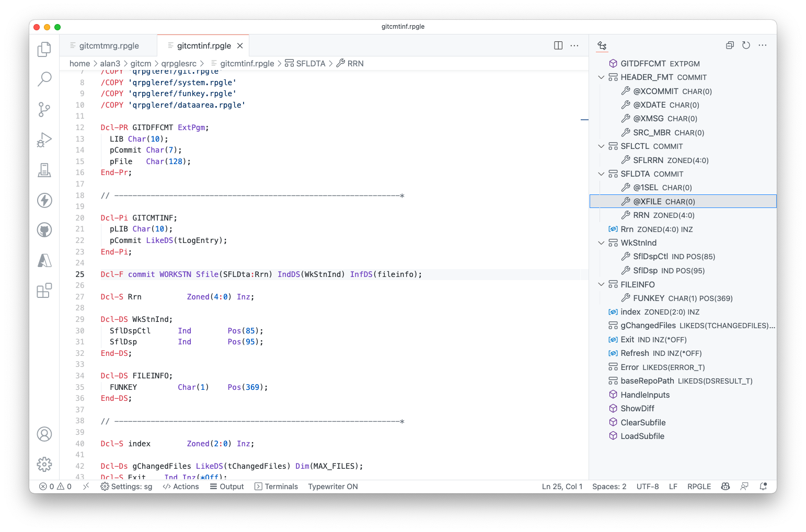Open editor actions via the ellipsis menu
Screen dimensions: 806x532
click(575, 45)
